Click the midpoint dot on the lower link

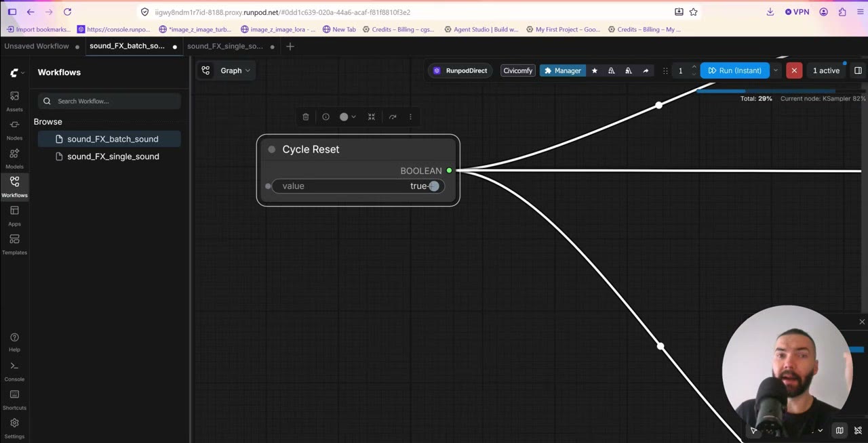[x=660, y=346]
